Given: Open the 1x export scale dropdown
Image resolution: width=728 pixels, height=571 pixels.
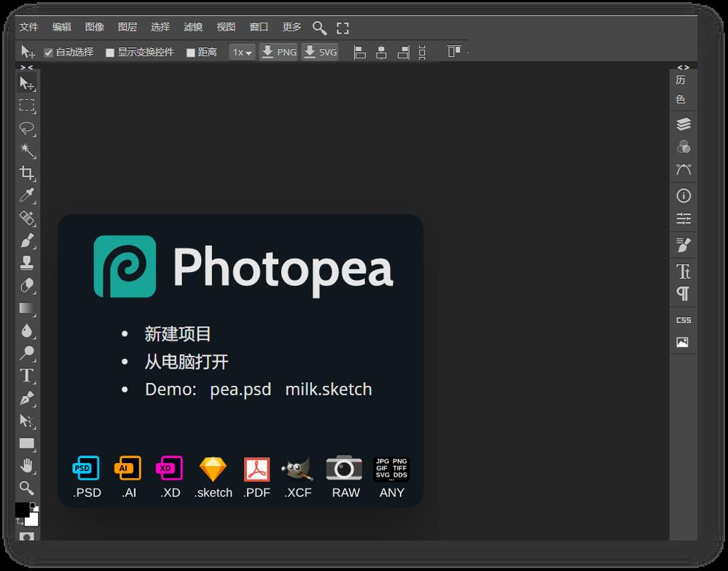Looking at the screenshot, I should (x=242, y=52).
